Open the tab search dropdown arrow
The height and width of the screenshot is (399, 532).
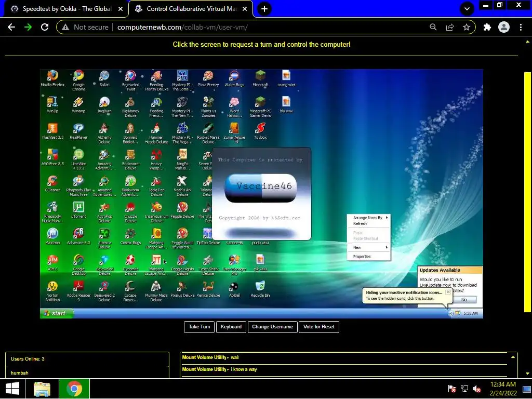[467, 9]
